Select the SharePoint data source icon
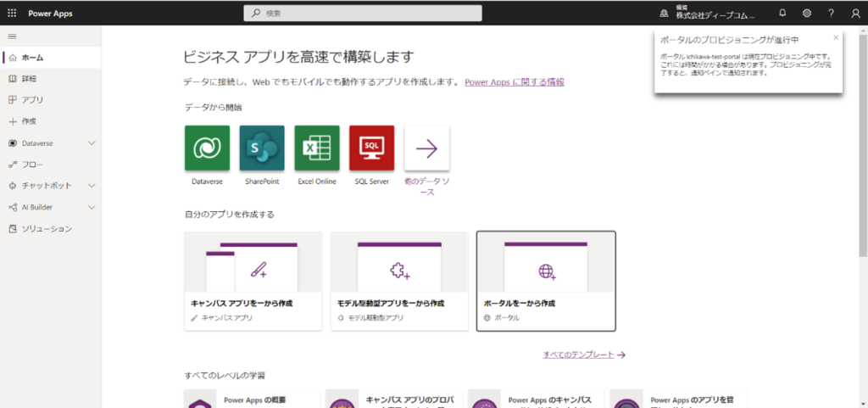 262,148
